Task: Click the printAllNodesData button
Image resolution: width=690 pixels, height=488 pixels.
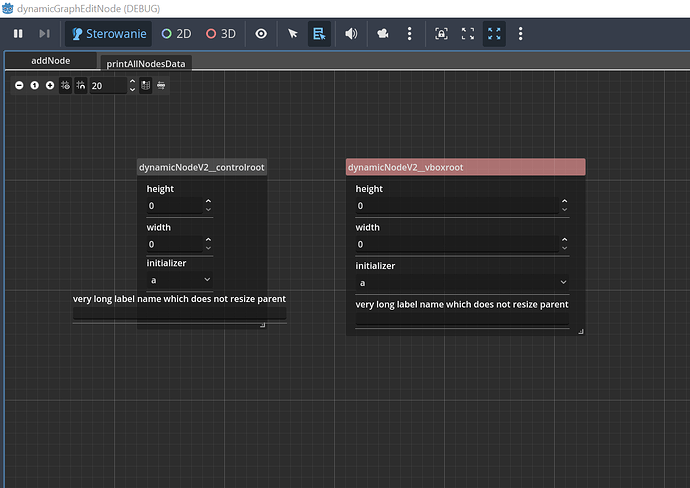Action: point(148,63)
